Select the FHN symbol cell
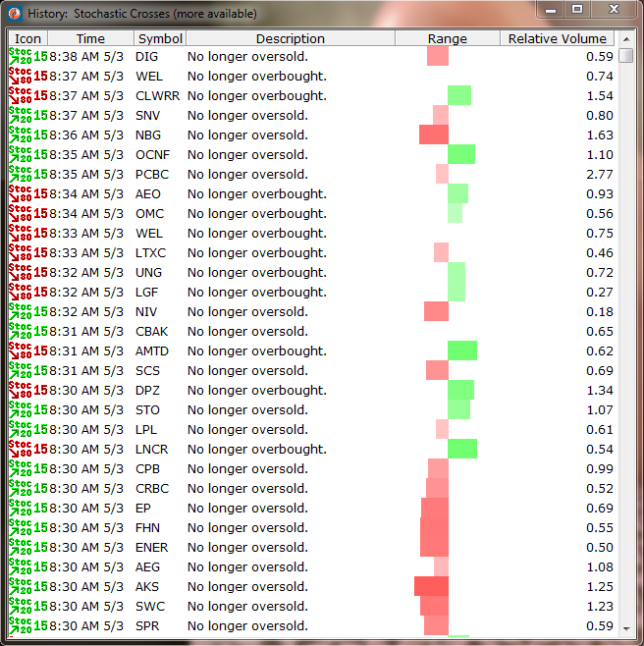This screenshot has width=644, height=646. point(147,528)
